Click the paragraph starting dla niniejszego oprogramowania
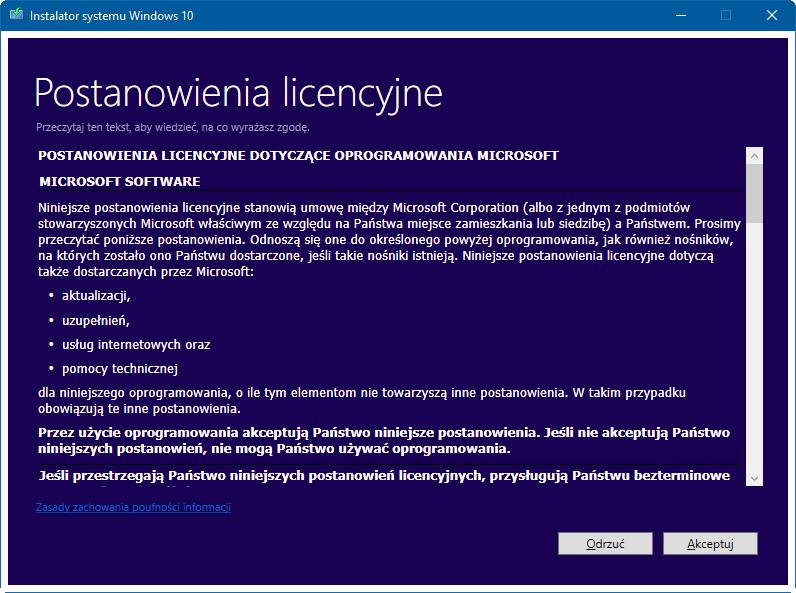Viewport: 796px width, 593px height. (362, 401)
